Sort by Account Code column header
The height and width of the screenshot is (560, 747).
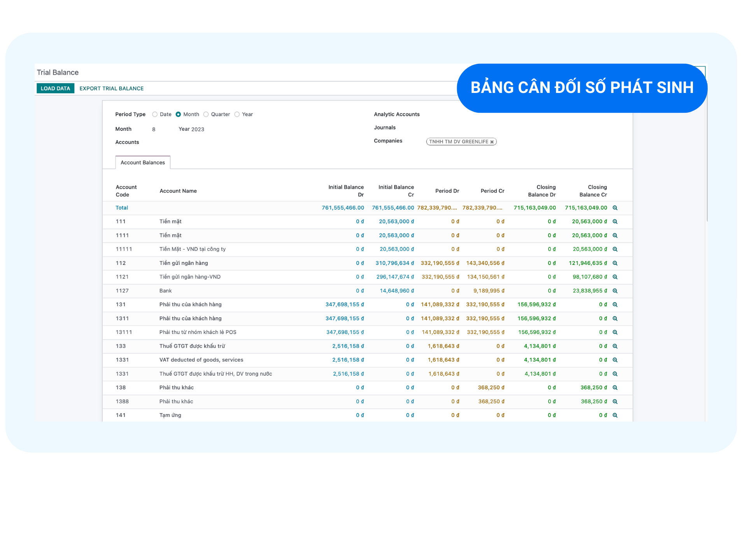(x=126, y=191)
